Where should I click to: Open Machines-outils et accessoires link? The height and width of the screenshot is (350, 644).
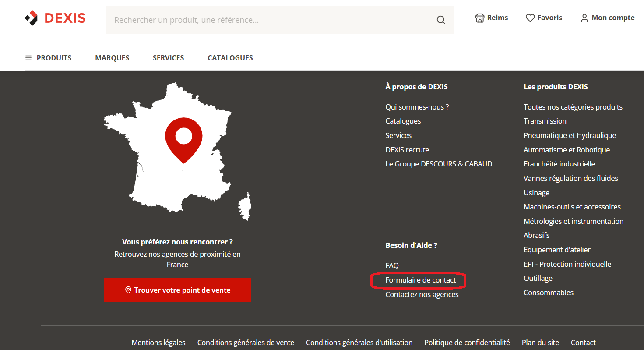(572, 207)
